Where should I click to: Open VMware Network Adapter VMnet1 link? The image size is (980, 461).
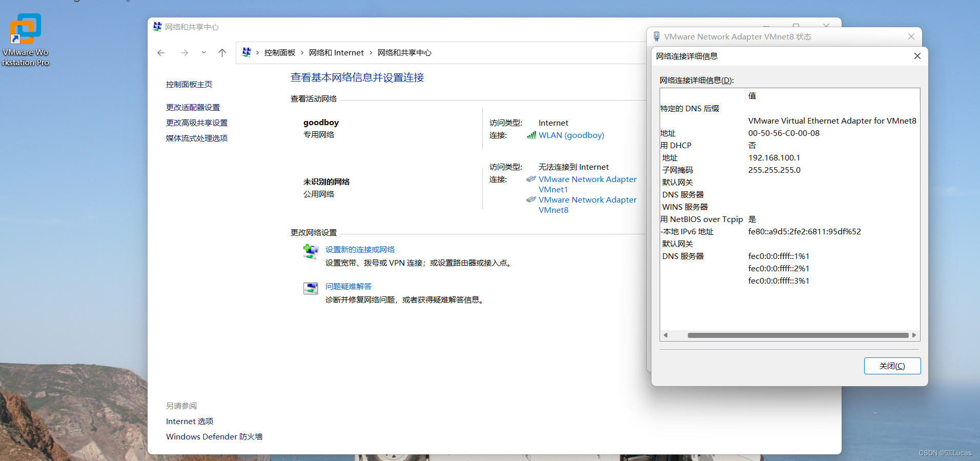tap(587, 185)
